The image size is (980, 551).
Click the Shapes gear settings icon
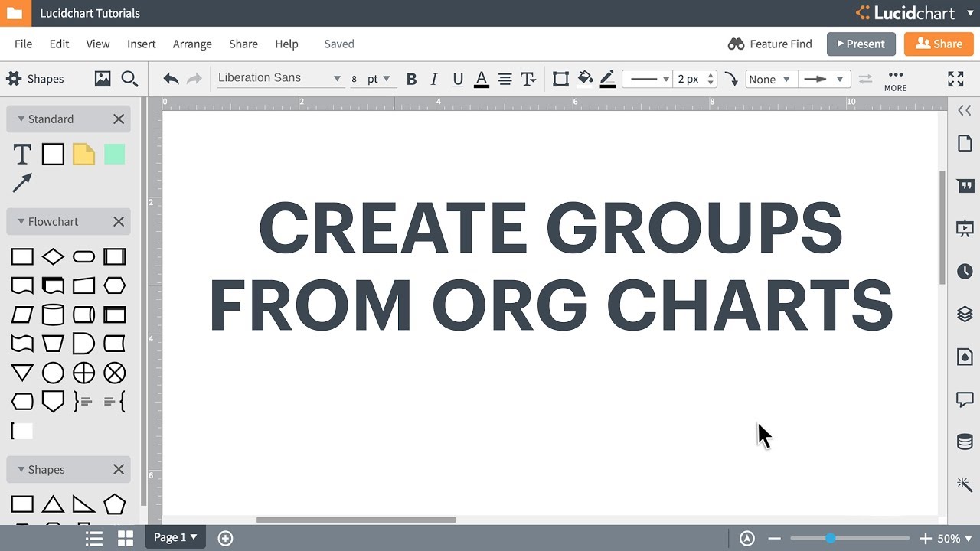pyautogui.click(x=13, y=78)
